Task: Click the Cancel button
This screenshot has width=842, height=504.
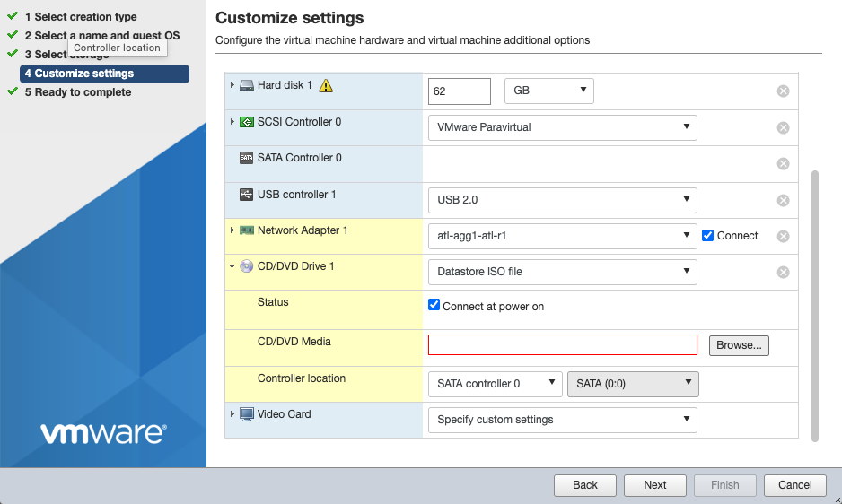Action: (795, 485)
